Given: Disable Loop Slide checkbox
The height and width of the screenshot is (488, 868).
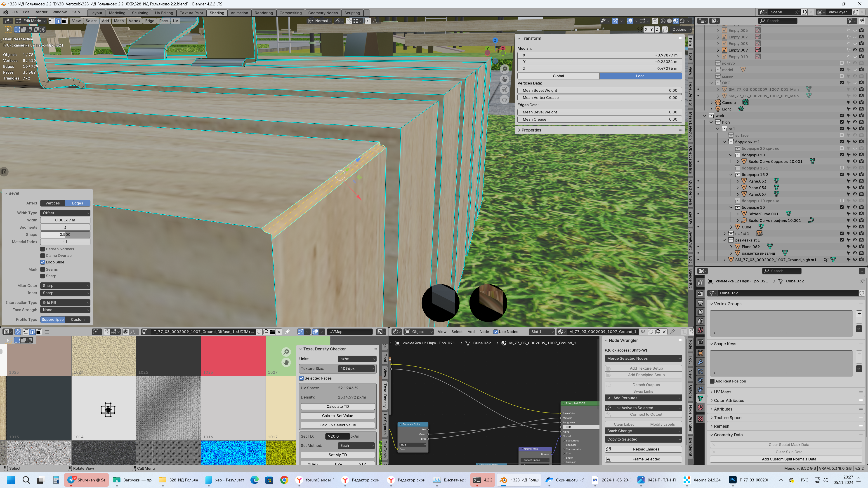Looking at the screenshot, I should coord(43,262).
